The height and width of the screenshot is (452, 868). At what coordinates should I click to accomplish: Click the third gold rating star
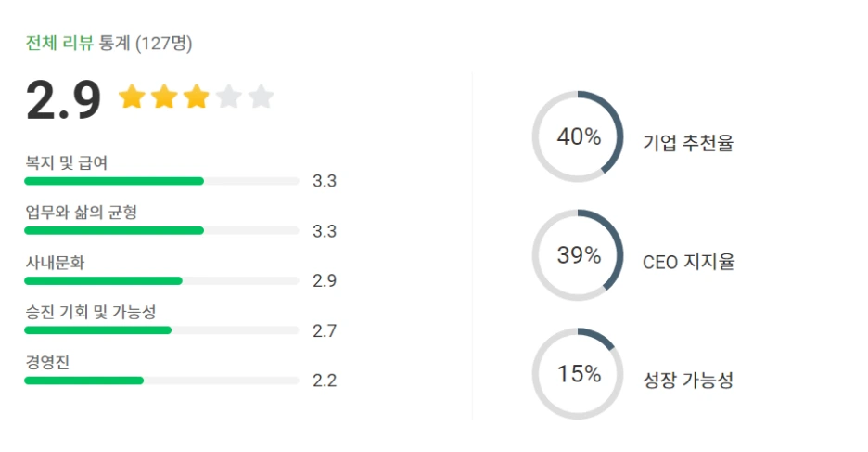(x=197, y=97)
